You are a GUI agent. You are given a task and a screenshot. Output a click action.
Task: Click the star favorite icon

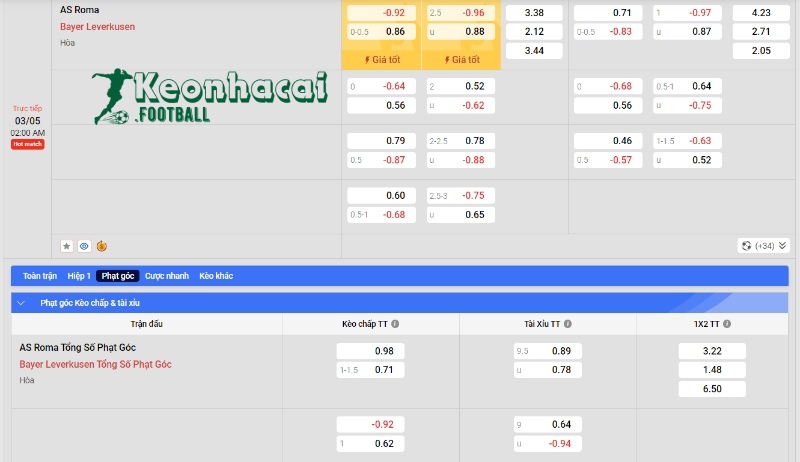(x=67, y=245)
